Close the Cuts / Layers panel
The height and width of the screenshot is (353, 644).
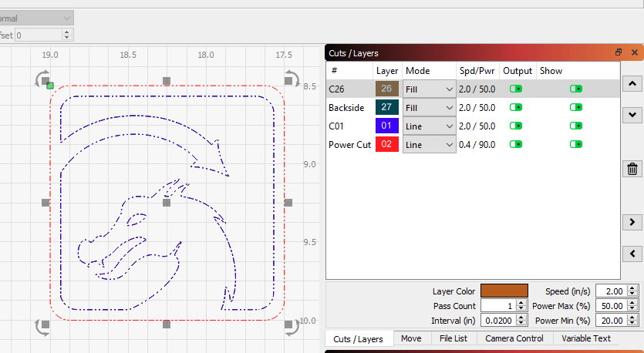click(x=635, y=52)
